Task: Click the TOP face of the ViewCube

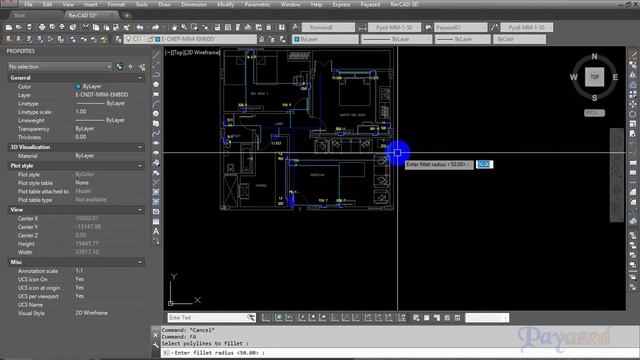Action: coord(594,77)
